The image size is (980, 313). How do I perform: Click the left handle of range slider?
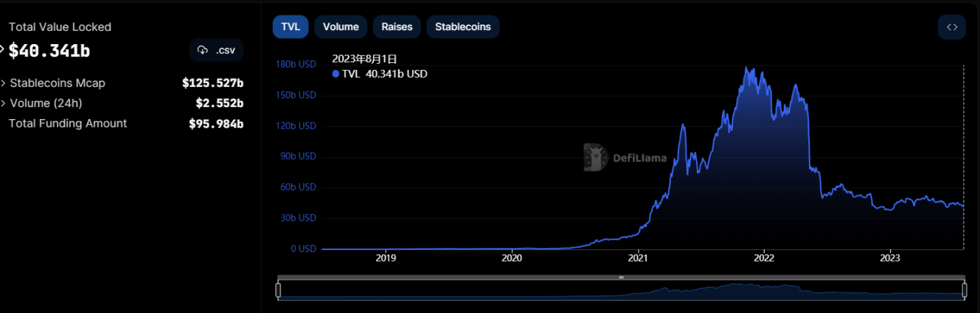pyautogui.click(x=278, y=290)
